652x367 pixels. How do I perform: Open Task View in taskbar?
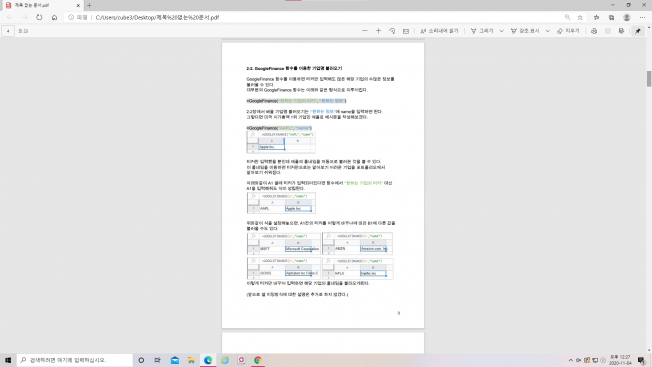[158, 360]
